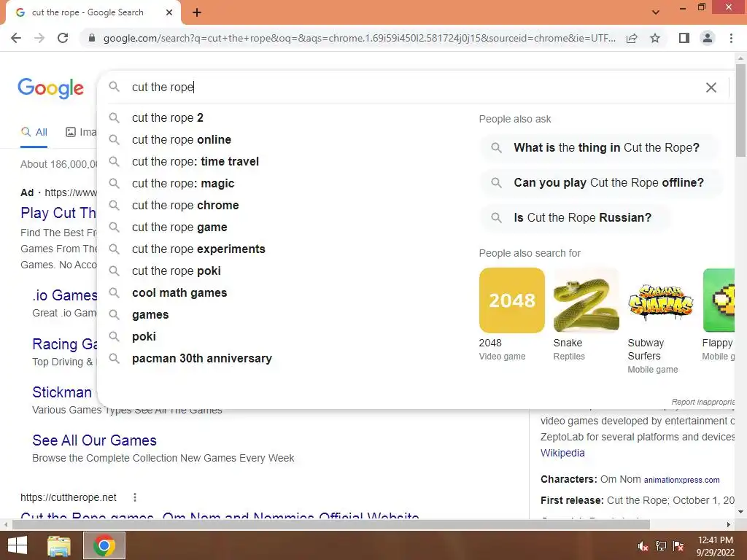Screen dimensions: 747x560
Task: Open Chrome three-dot menu
Action: coord(731,38)
